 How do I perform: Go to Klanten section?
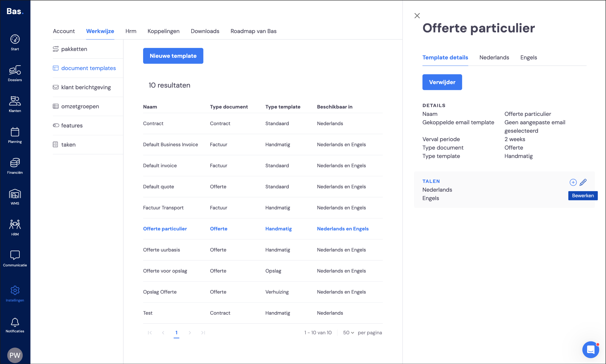click(x=15, y=104)
